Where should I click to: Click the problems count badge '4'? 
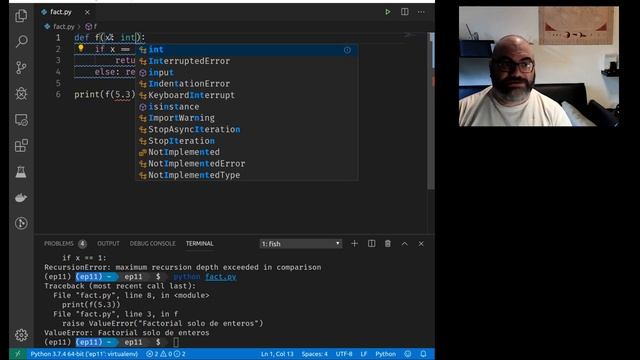(82, 244)
